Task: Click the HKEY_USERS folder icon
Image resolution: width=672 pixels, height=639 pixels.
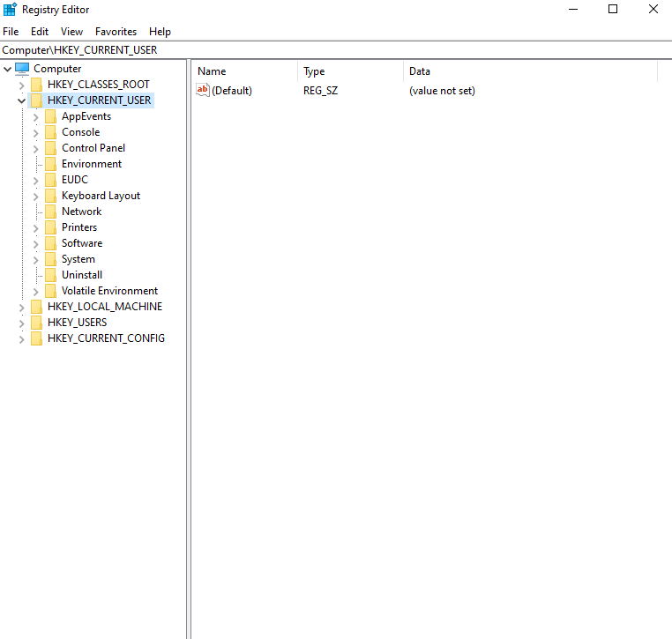Action: pyautogui.click(x=37, y=322)
